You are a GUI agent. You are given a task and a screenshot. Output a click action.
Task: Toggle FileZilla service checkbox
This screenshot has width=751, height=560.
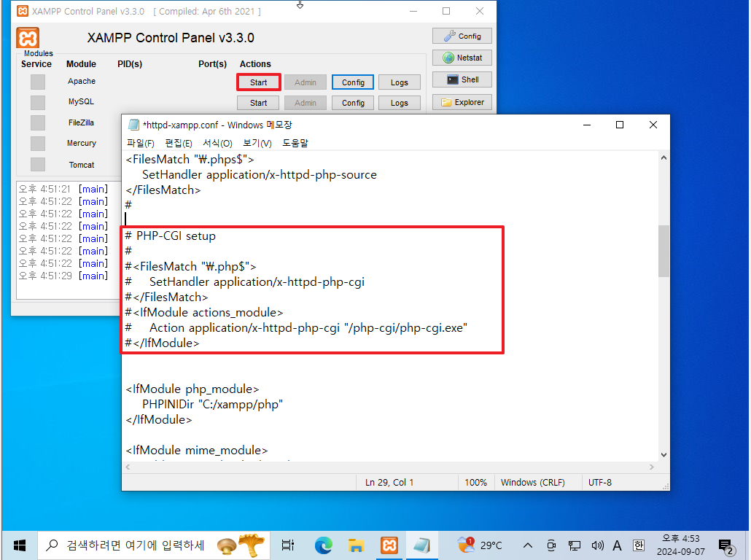pyautogui.click(x=38, y=122)
